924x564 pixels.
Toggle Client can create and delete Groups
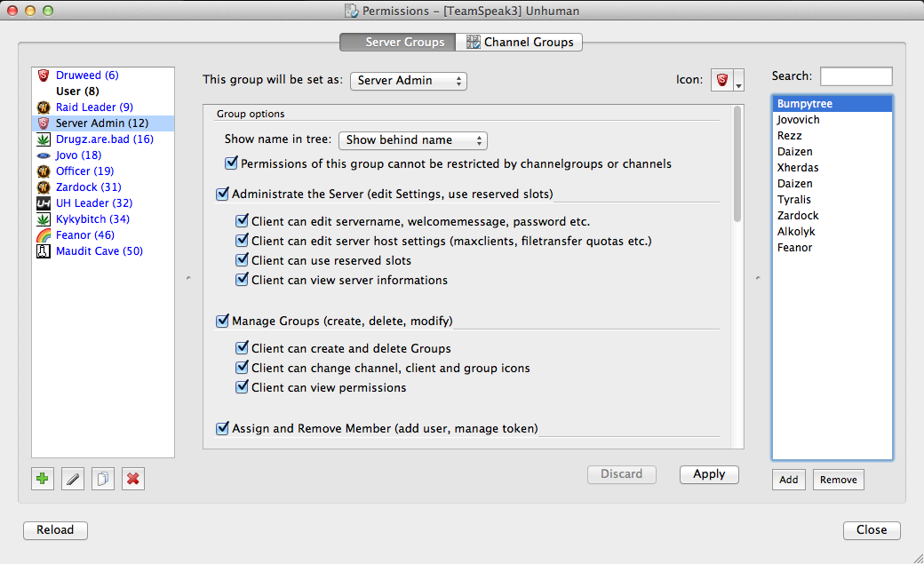pyautogui.click(x=242, y=347)
